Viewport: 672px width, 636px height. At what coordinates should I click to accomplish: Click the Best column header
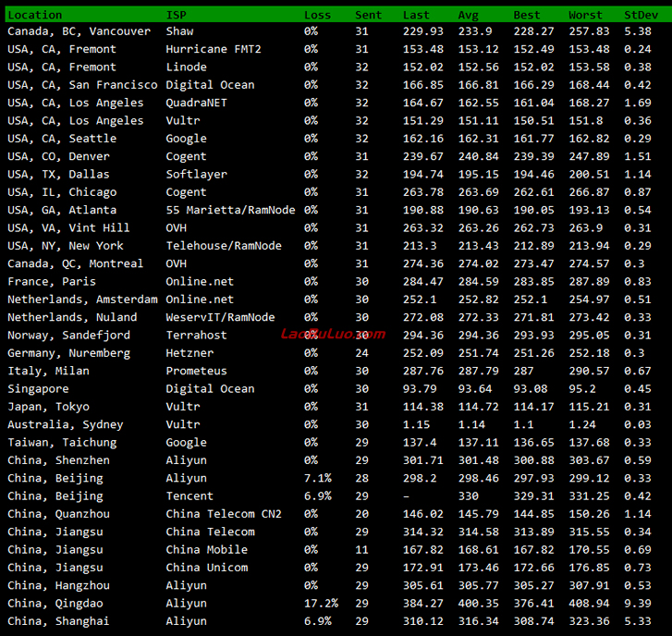coord(526,15)
